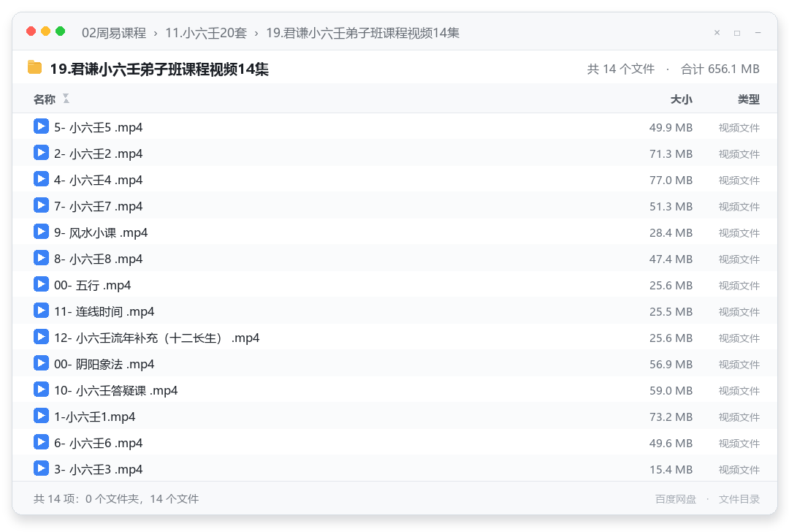Select file name 2- 小六壬2 .mp4
The image size is (789, 532).
pos(98,154)
